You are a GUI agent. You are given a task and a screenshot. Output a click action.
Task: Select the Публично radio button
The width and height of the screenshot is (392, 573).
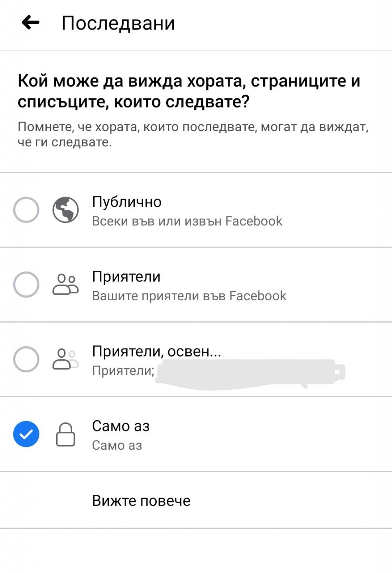coord(26,210)
